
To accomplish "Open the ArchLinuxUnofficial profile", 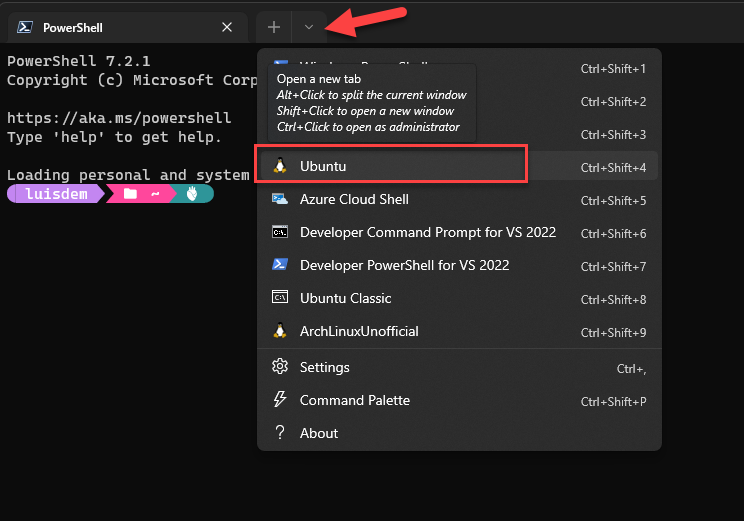I will (x=359, y=331).
